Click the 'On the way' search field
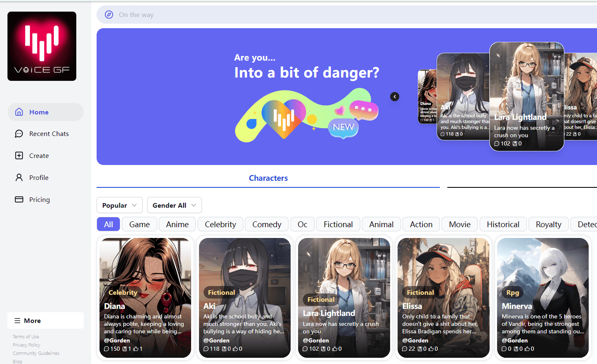The height and width of the screenshot is (364, 597). coord(347,15)
